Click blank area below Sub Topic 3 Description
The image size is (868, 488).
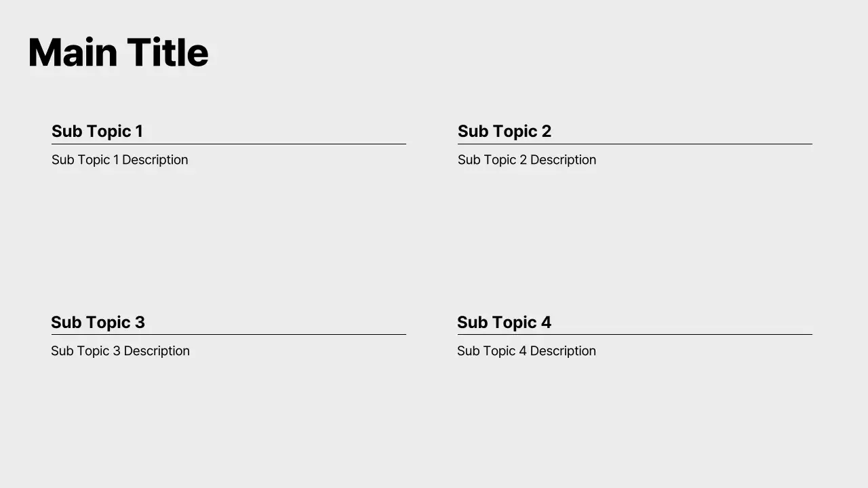pos(229,407)
